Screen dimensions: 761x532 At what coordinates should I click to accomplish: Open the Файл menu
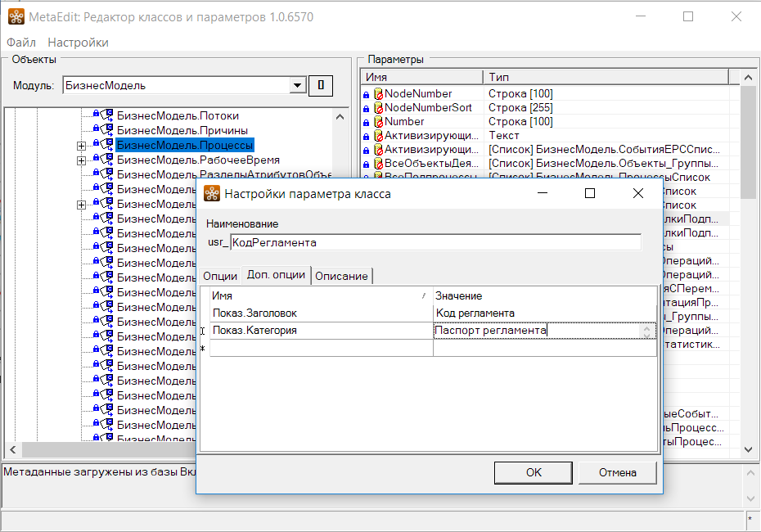point(21,43)
